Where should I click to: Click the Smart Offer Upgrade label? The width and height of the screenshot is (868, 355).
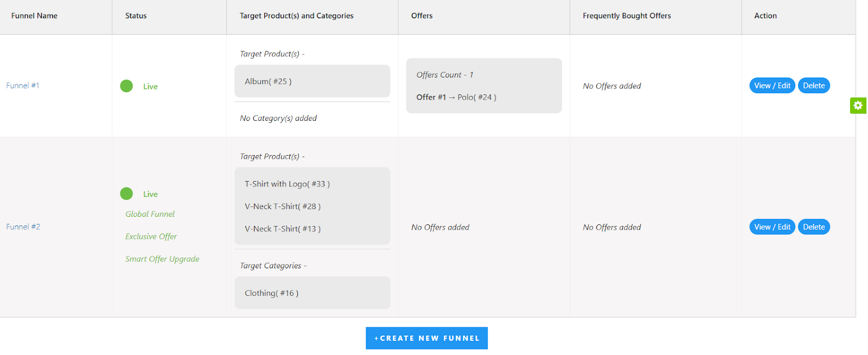[162, 259]
